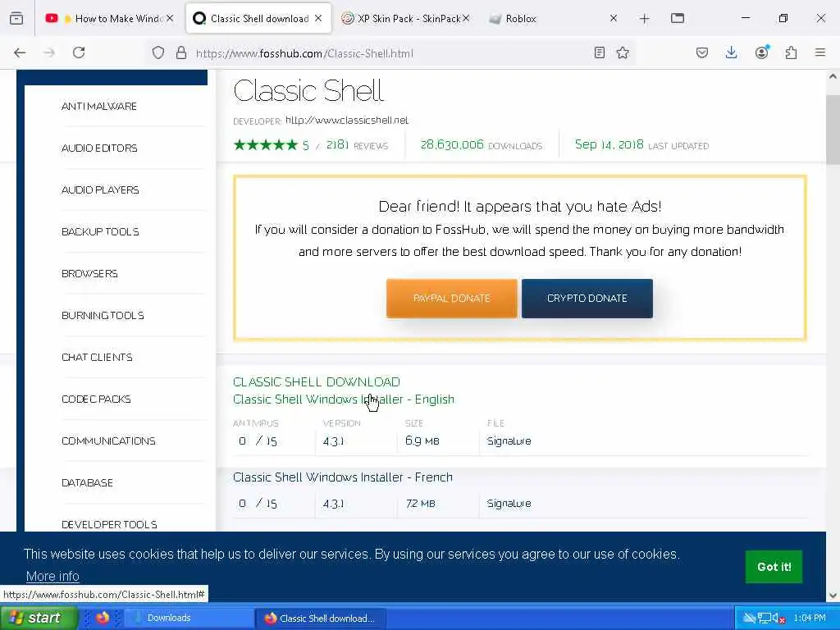Click the volume tray icon
The width and height of the screenshot is (840, 630).
[x=779, y=619]
